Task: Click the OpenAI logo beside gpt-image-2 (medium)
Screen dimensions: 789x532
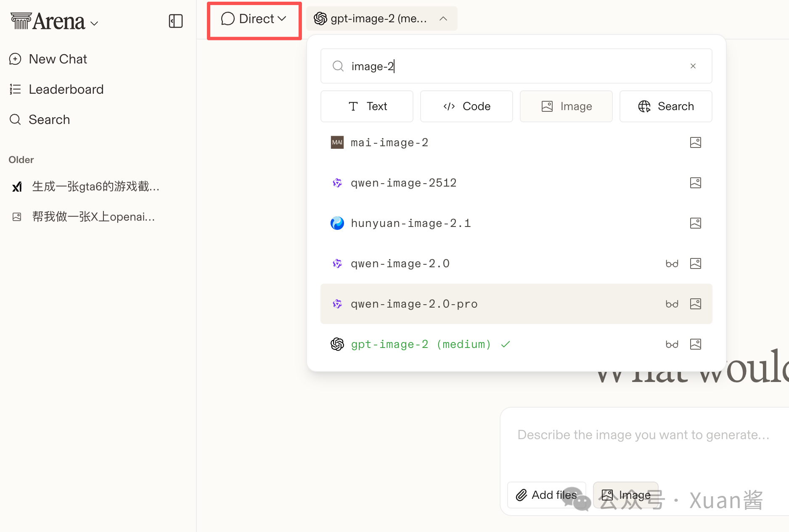Action: [337, 344]
